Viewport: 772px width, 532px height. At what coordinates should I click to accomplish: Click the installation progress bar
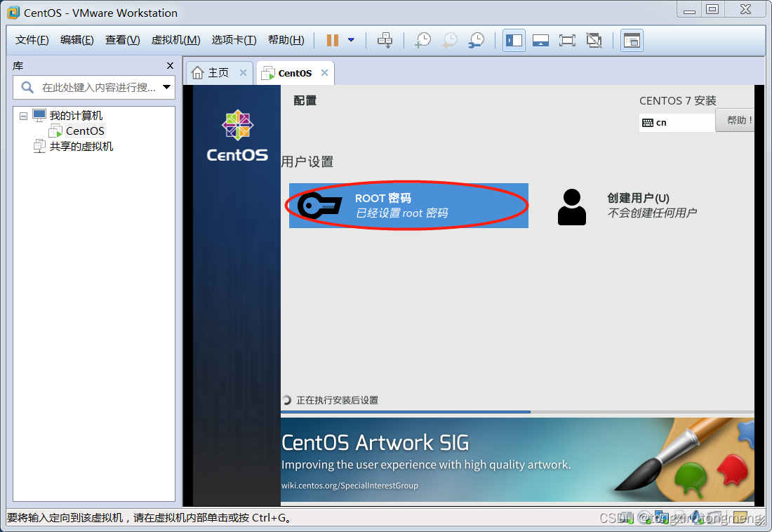[517, 411]
